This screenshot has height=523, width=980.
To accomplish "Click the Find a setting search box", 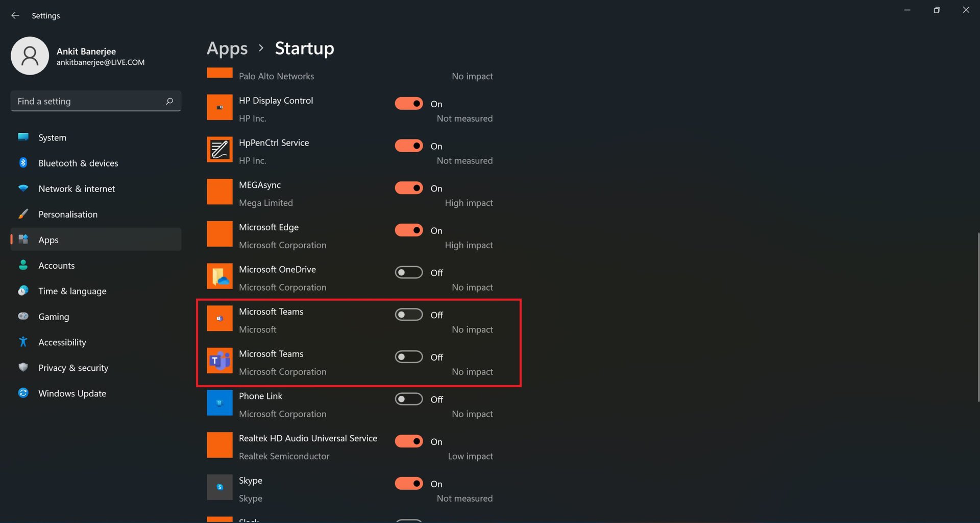I will coord(89,101).
